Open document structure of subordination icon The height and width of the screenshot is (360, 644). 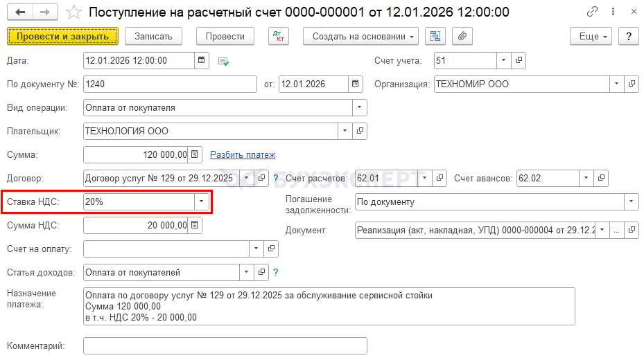(x=435, y=36)
